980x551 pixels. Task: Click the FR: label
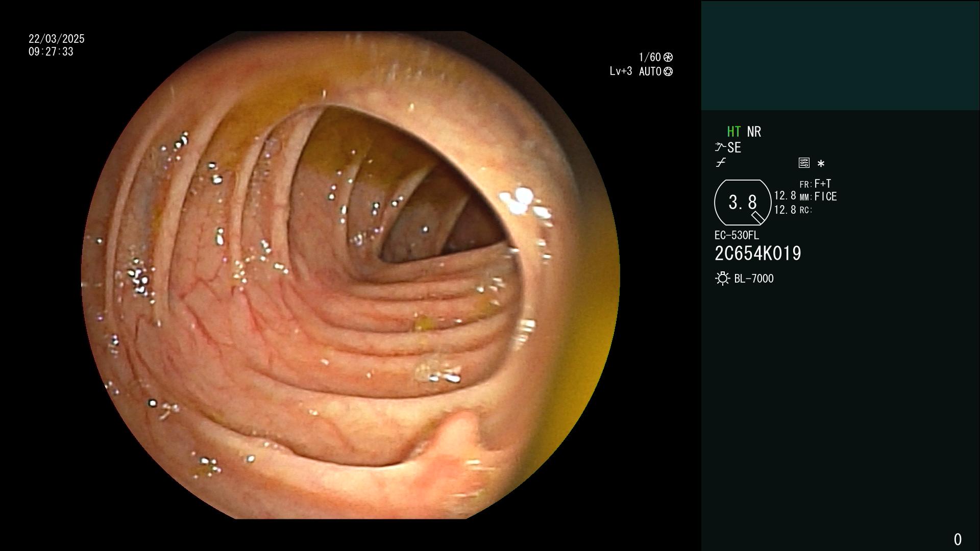coord(805,185)
